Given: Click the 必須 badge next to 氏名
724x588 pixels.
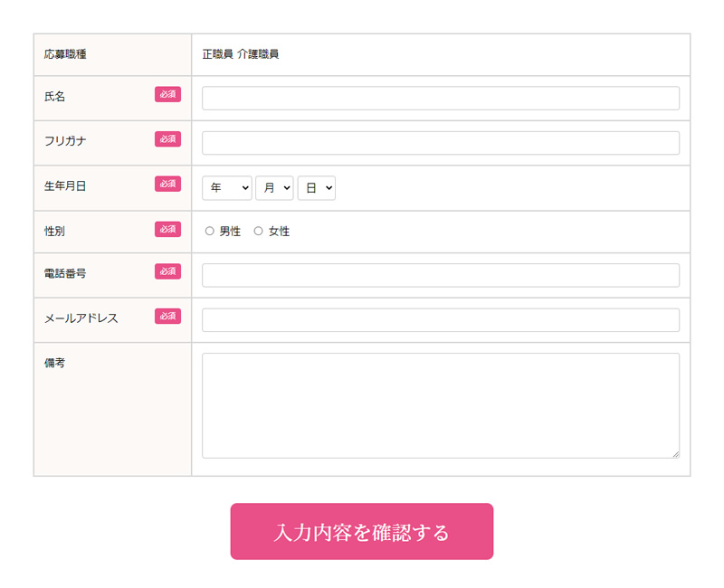Looking at the screenshot, I should coord(167,94).
